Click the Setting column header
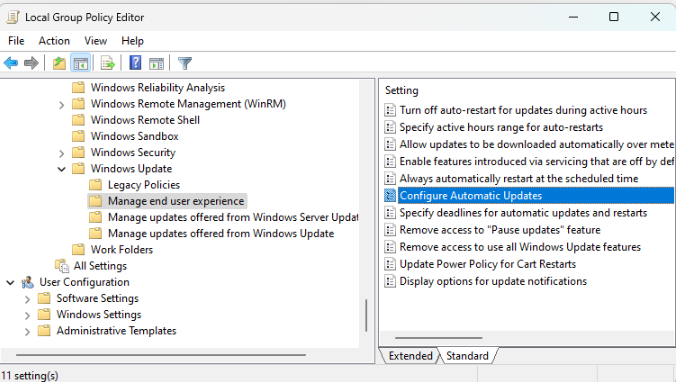The image size is (680, 382). (x=402, y=91)
